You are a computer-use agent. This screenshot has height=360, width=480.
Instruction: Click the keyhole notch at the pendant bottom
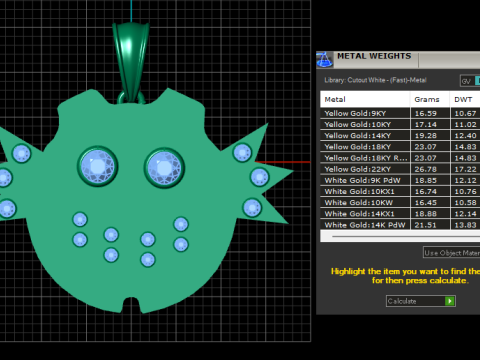coord(131,304)
